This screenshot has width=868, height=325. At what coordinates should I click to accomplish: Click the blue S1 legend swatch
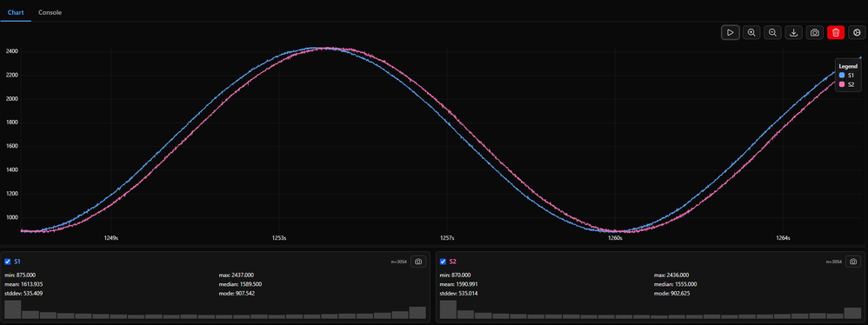point(842,76)
